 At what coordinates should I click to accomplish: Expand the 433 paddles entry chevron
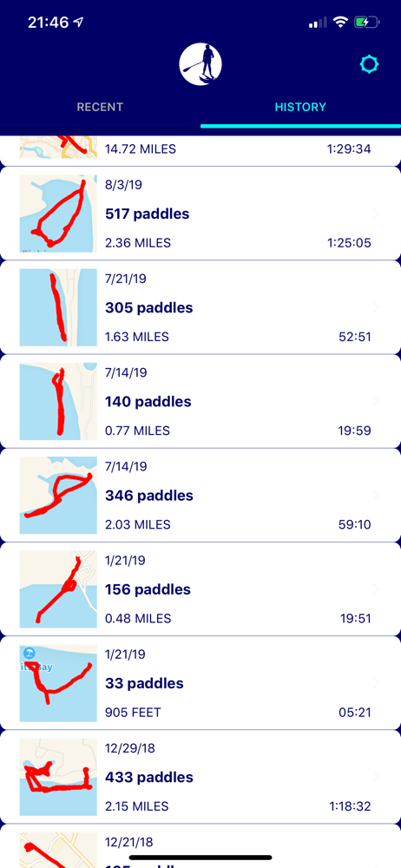coord(376,777)
